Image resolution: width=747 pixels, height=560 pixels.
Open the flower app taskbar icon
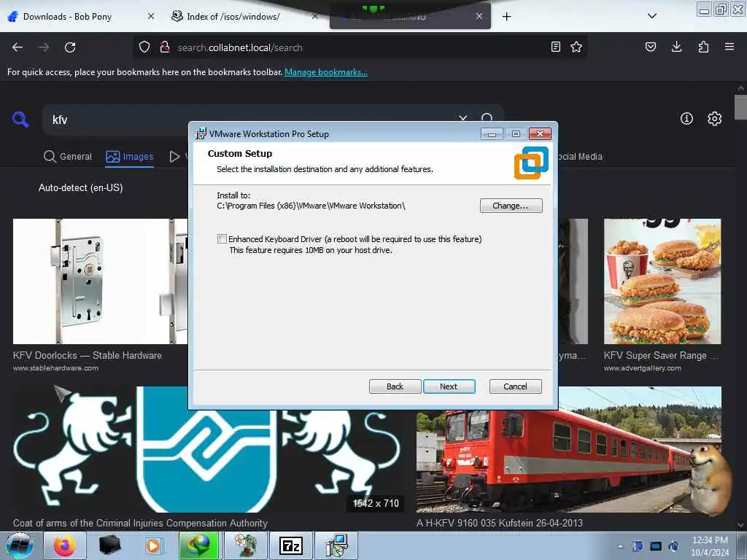[x=245, y=545]
